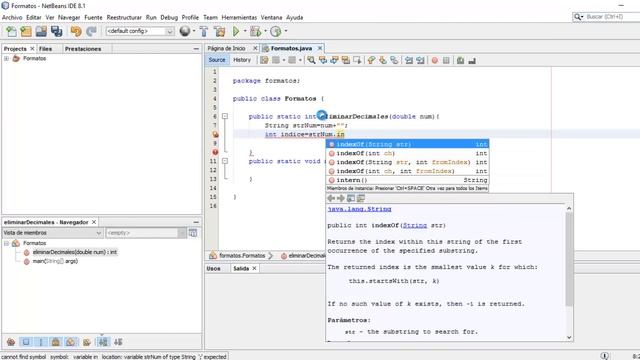Image resolution: width=640 pixels, height=360 pixels.
Task: Open the Reestructurar menu
Action: point(124,17)
